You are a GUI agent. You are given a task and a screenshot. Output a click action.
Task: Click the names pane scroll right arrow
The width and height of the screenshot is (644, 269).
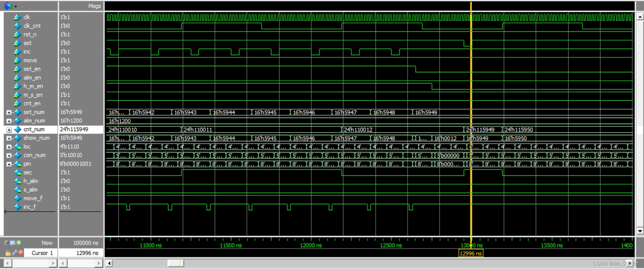coord(53,263)
